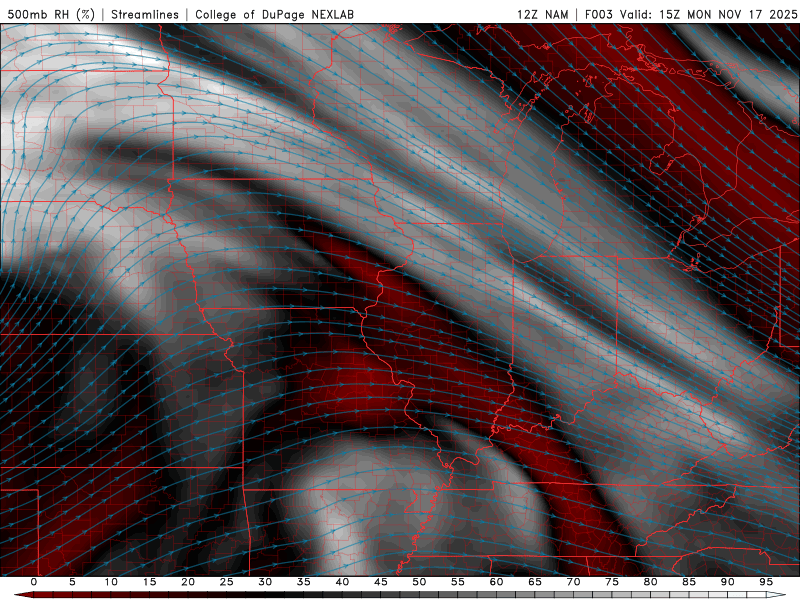Click the "500mb RH (%)" title text
Image resolution: width=800 pixels, height=600 pixels.
51,14
